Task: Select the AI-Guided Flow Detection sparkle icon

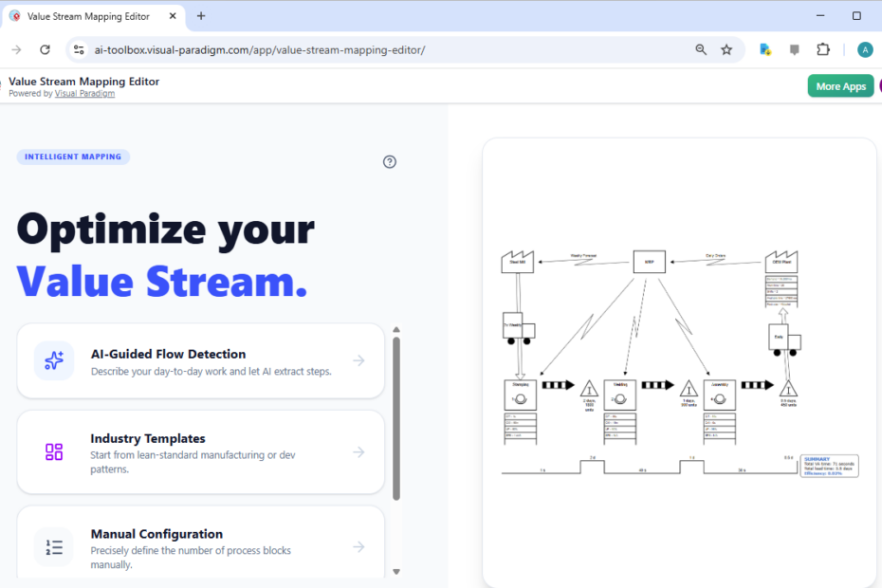Action: (54, 360)
